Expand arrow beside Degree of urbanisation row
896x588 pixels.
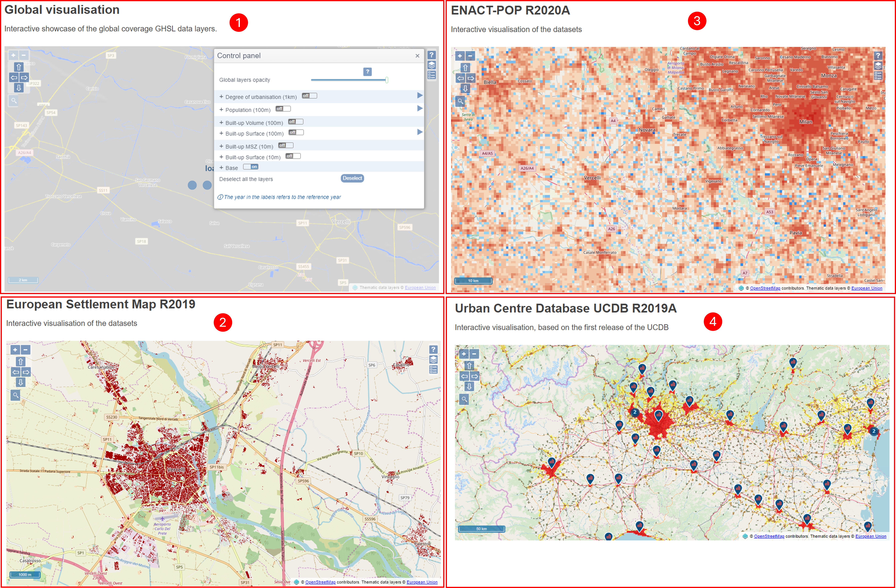pos(420,95)
